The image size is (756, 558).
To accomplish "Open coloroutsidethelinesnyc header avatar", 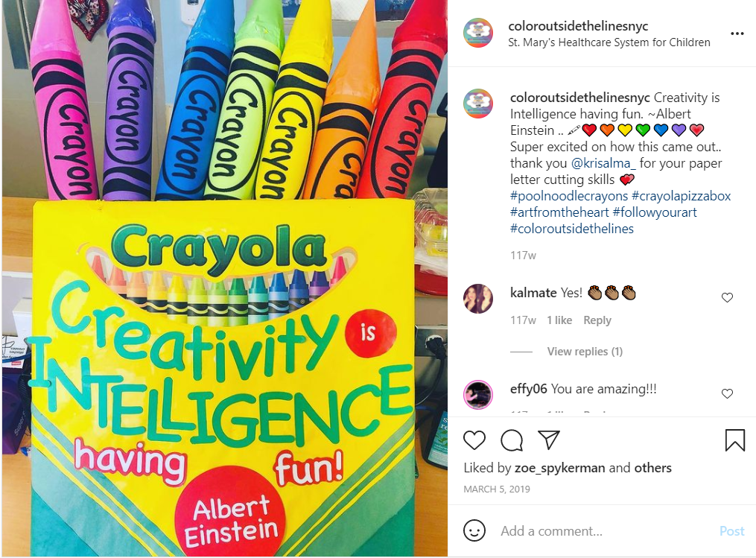I will pos(477,34).
